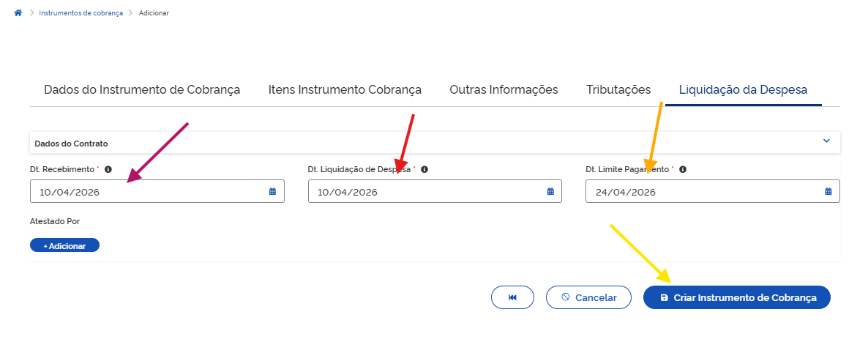868x353 pixels.
Task: Click the home icon in breadcrumb
Action: [18, 13]
